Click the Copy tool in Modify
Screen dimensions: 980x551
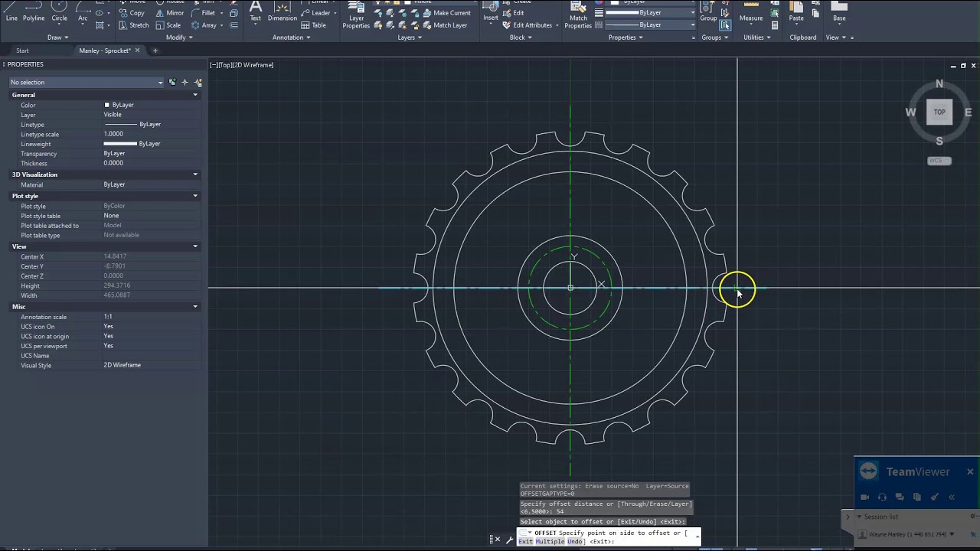131,13
